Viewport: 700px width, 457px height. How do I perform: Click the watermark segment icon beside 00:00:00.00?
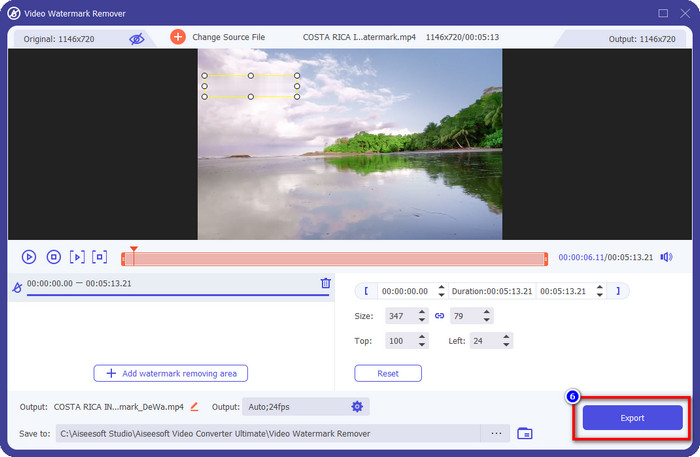(x=17, y=287)
